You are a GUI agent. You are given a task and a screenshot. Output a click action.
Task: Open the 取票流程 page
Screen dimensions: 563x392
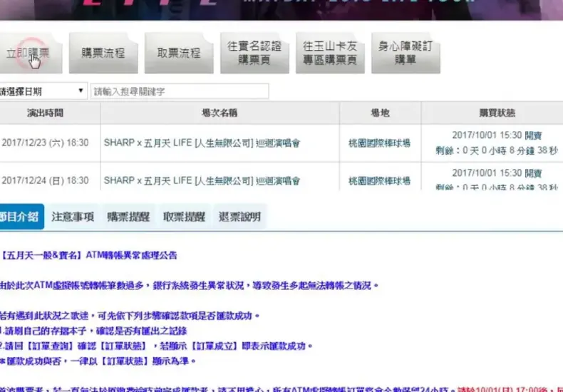(x=179, y=53)
